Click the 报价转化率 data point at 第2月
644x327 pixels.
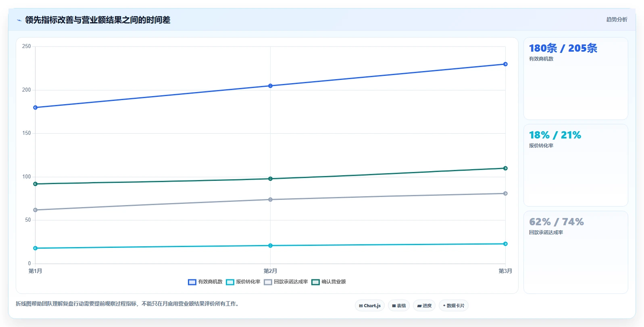(270, 245)
